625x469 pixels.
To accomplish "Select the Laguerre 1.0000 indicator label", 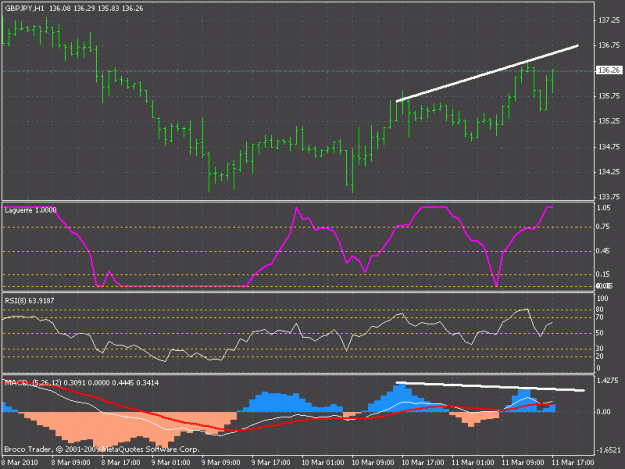I will tap(30, 210).
